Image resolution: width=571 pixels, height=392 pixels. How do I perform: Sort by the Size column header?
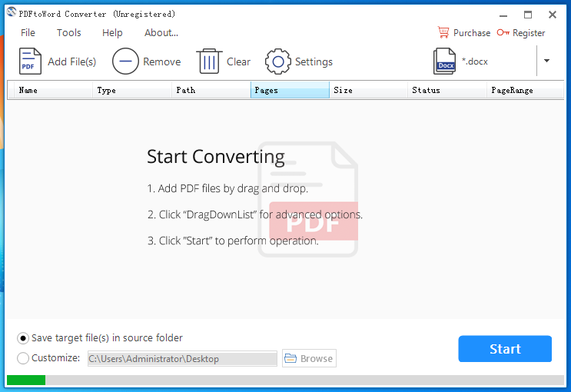coord(369,90)
